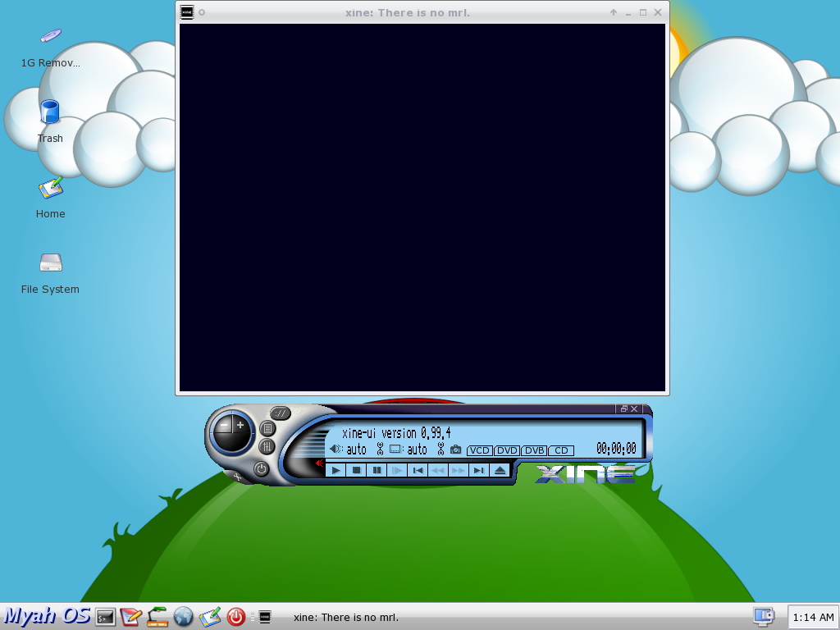Start playback with the xine play button

pyautogui.click(x=336, y=470)
